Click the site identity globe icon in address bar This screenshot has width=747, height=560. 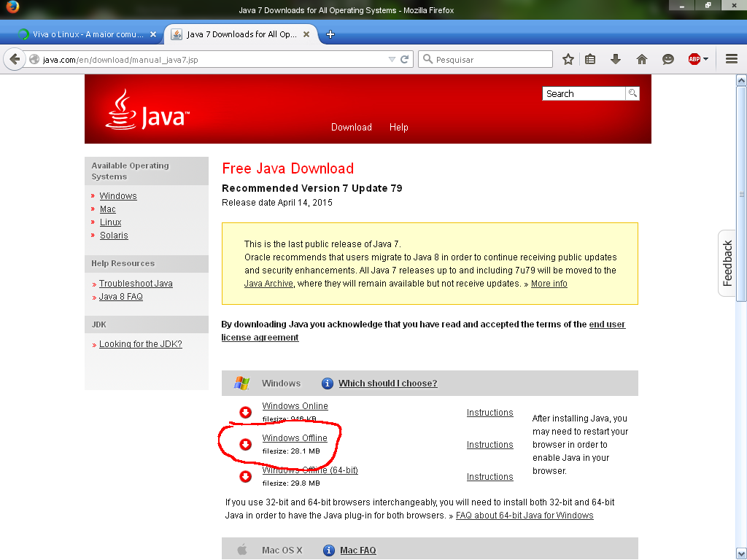coord(34,60)
